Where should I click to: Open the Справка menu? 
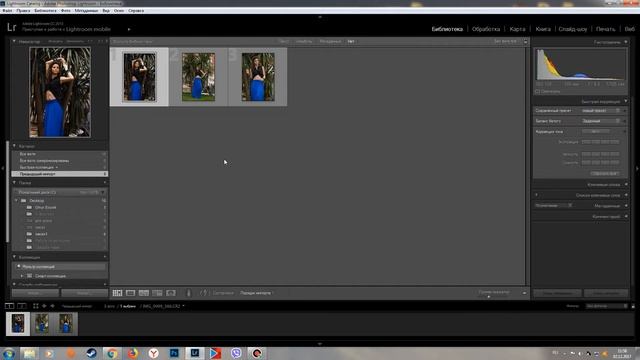pyautogui.click(x=136, y=11)
